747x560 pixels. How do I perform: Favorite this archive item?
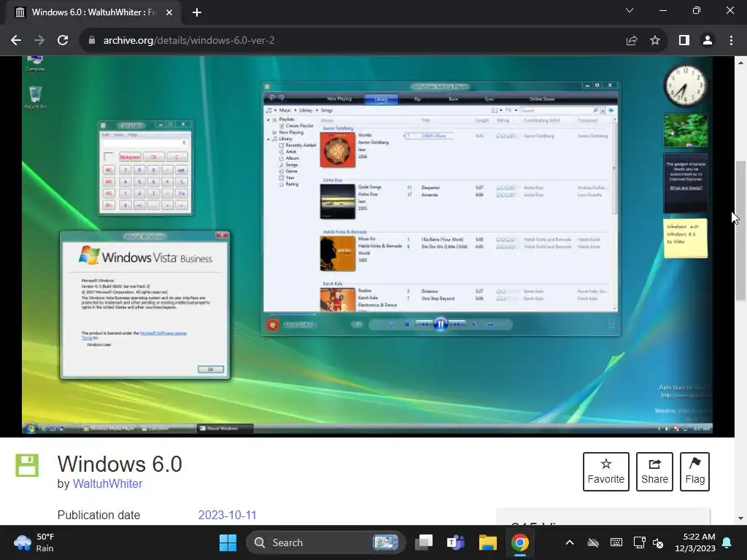[606, 472]
